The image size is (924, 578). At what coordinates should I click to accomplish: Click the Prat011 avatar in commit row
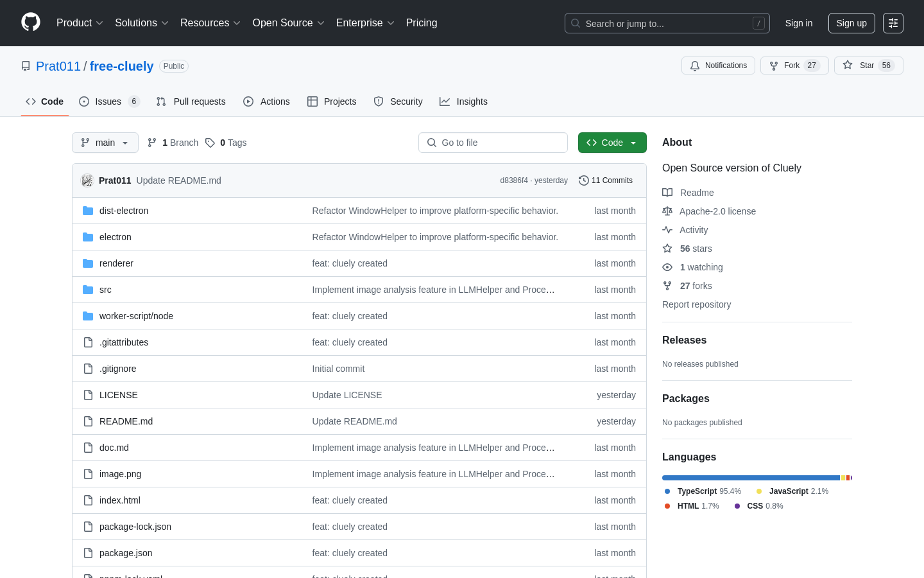pyautogui.click(x=87, y=180)
